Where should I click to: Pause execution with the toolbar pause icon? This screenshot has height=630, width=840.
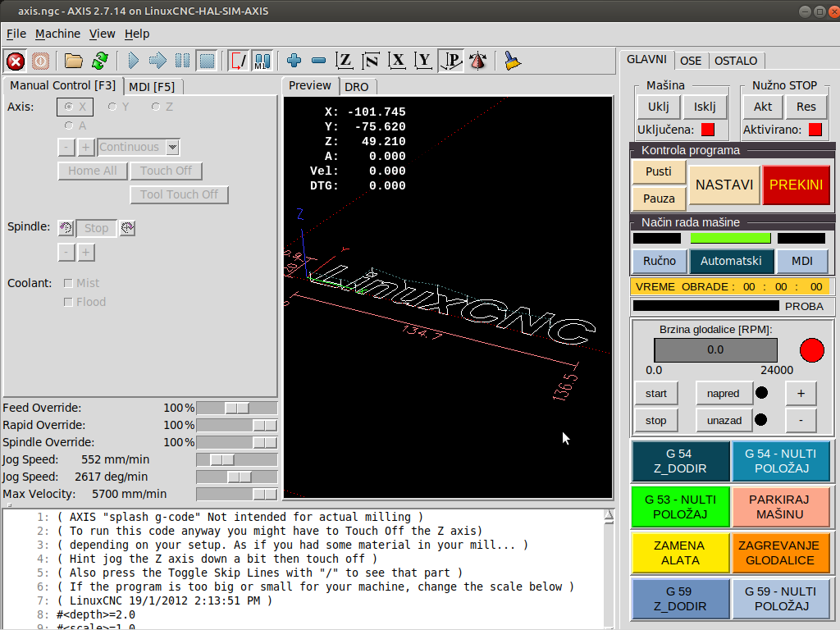tap(182, 61)
